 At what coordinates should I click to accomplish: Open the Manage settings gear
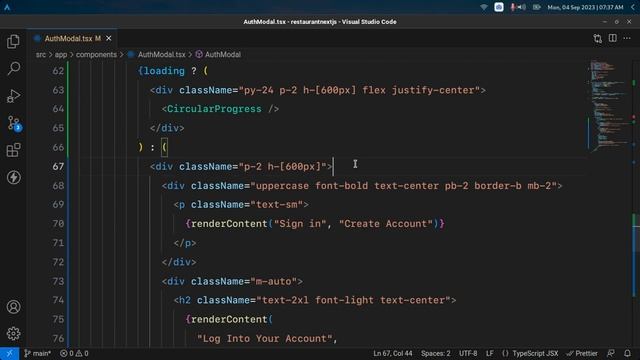(x=13, y=333)
